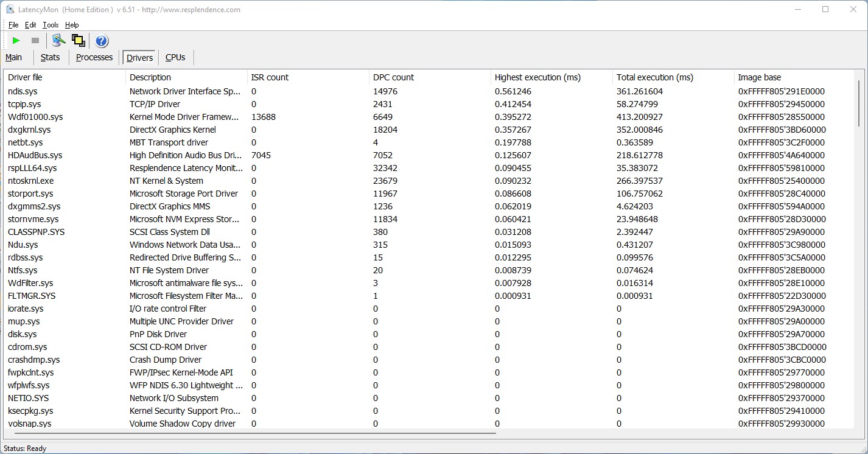Click the 'Status: Ready' status bar text

pyautogui.click(x=25, y=449)
